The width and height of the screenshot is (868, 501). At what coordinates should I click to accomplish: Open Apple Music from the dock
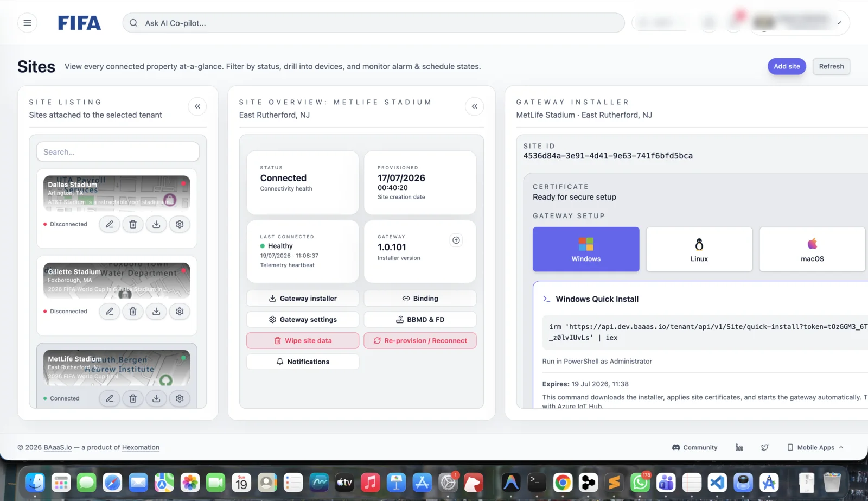point(371,482)
